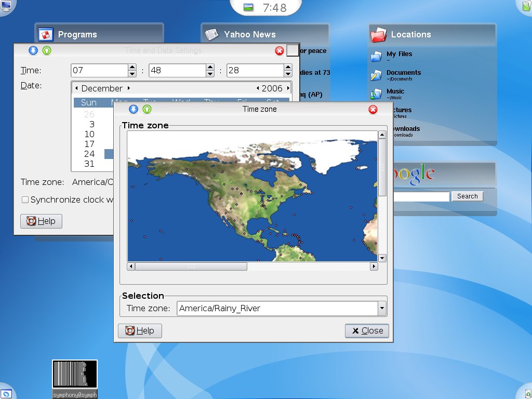
Task: Click Help in Time and Date Settings
Action: coord(41,221)
